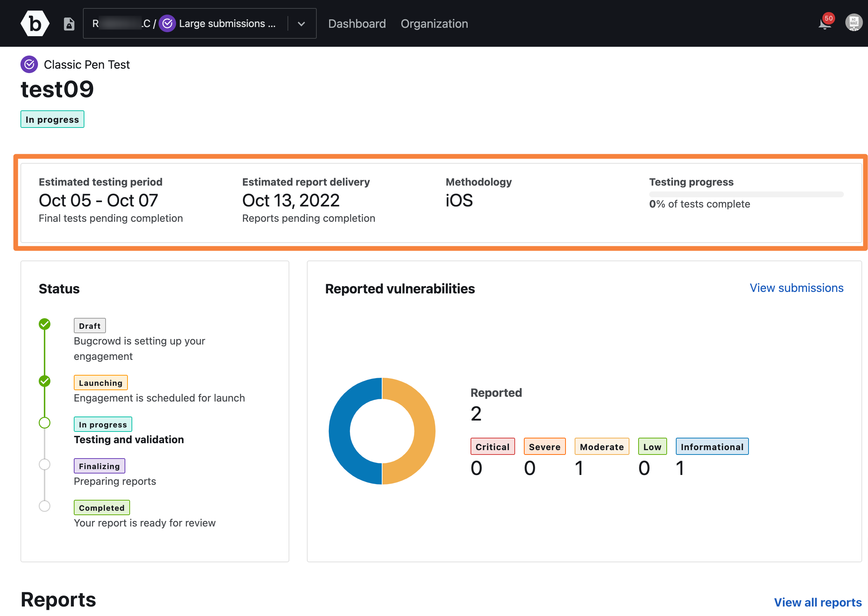This screenshot has width=868, height=616.
Task: Click the Testing progress bar
Action: click(x=746, y=194)
